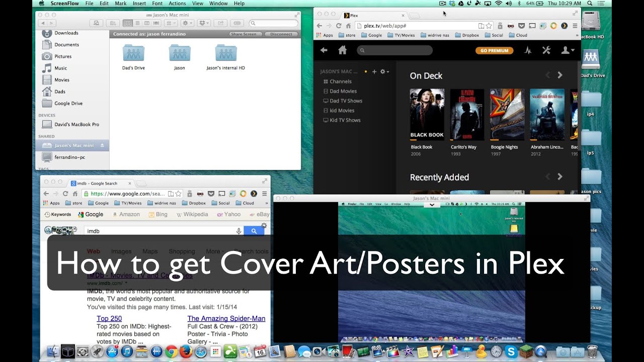This screenshot has height=362, width=644.
Task: Switch Finder to icon view
Action: pos(128,23)
